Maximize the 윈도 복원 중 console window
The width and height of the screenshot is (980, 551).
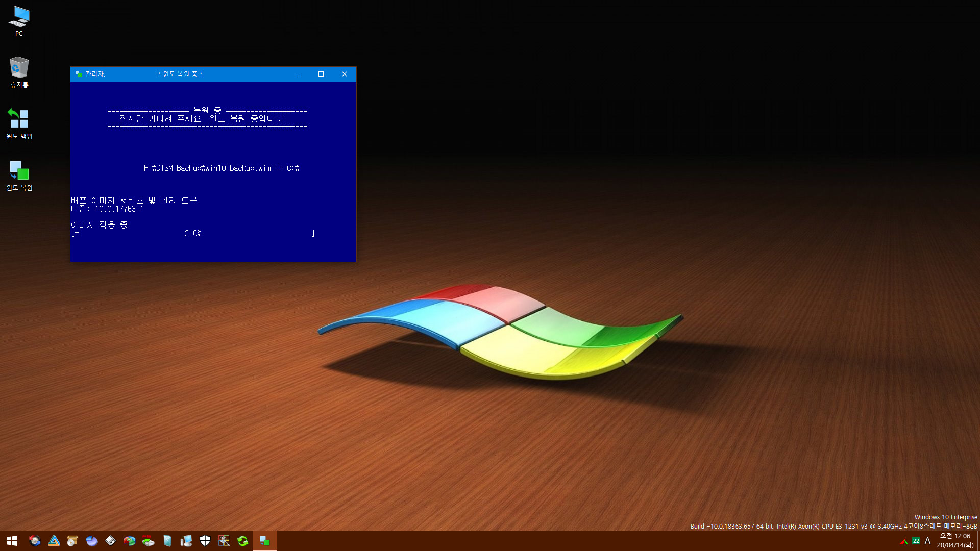click(321, 74)
